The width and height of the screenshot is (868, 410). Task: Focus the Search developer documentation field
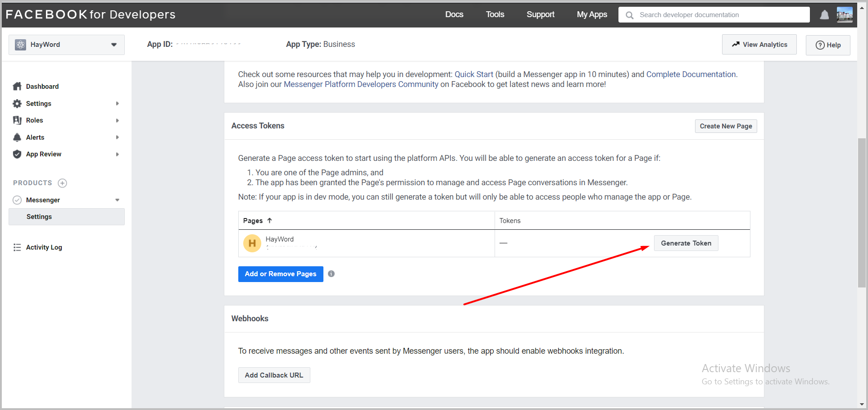click(x=714, y=15)
